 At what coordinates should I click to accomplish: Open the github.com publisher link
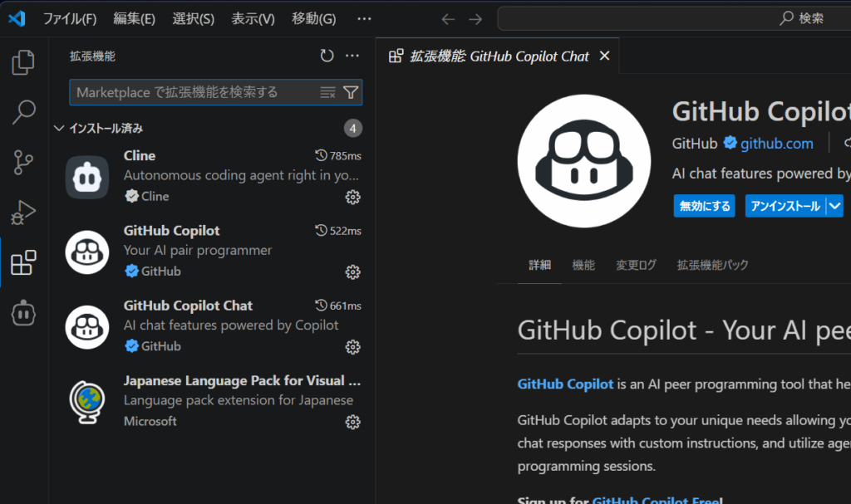click(777, 144)
